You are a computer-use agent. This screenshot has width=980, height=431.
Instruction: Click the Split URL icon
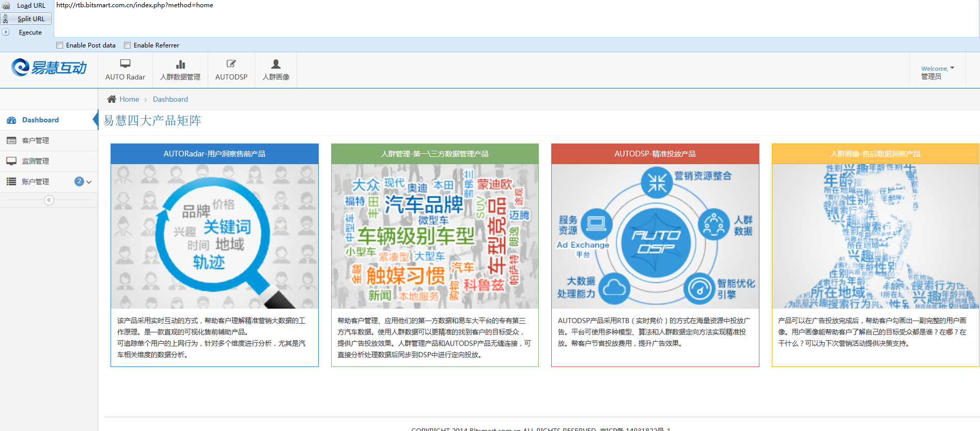pos(6,19)
